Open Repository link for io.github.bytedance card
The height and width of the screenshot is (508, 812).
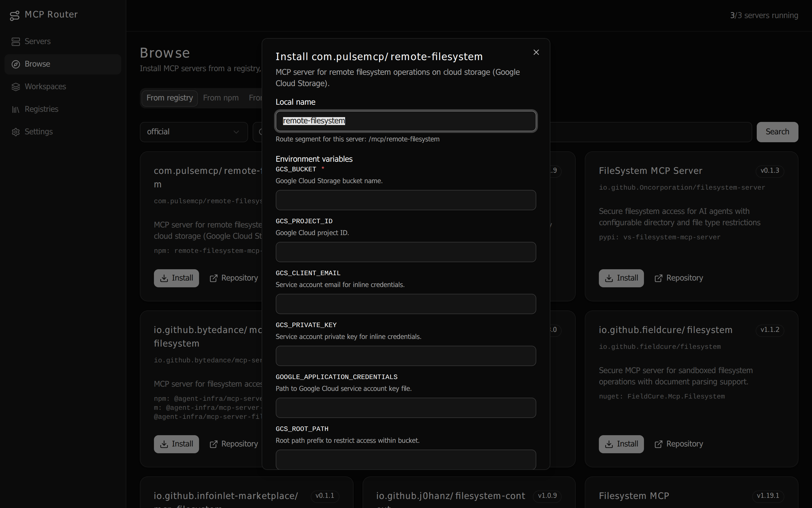tap(234, 444)
